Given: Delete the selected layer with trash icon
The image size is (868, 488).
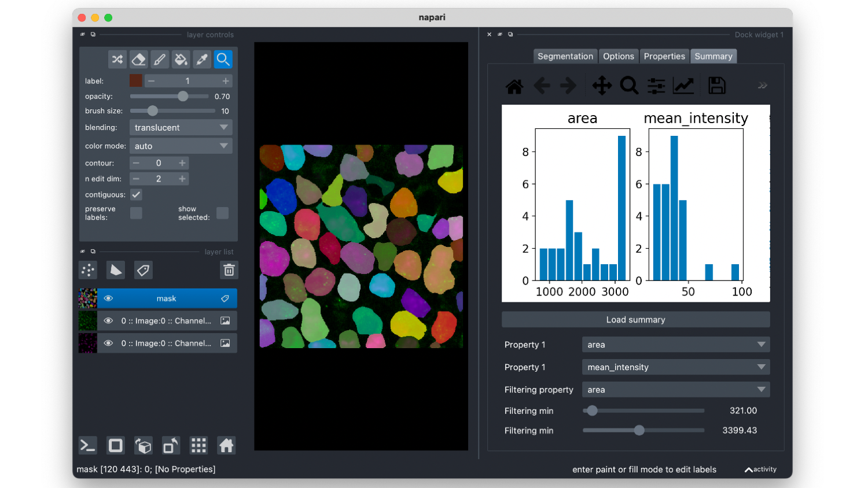Looking at the screenshot, I should pyautogui.click(x=229, y=270).
